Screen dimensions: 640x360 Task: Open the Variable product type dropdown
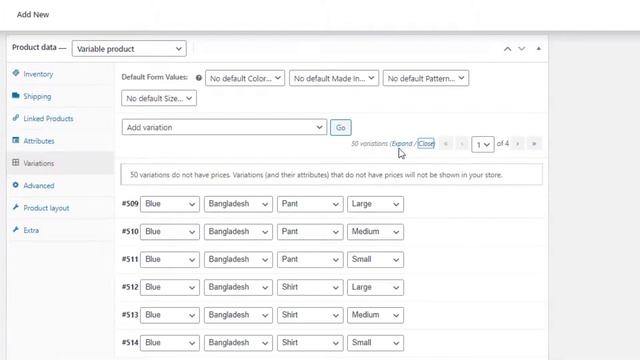click(129, 49)
